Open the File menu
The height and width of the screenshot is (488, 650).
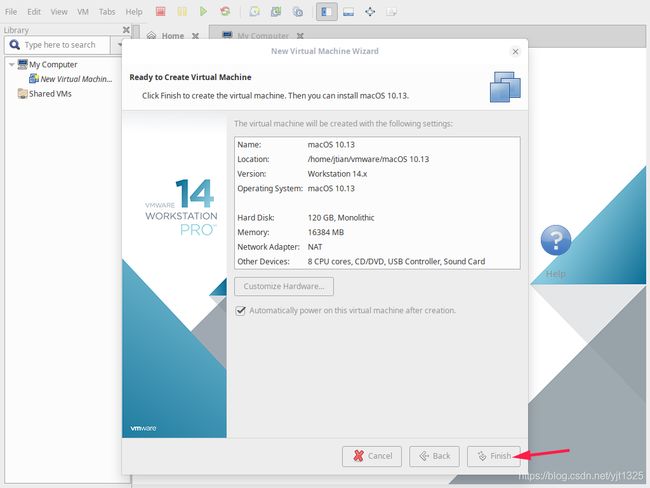[x=11, y=12]
